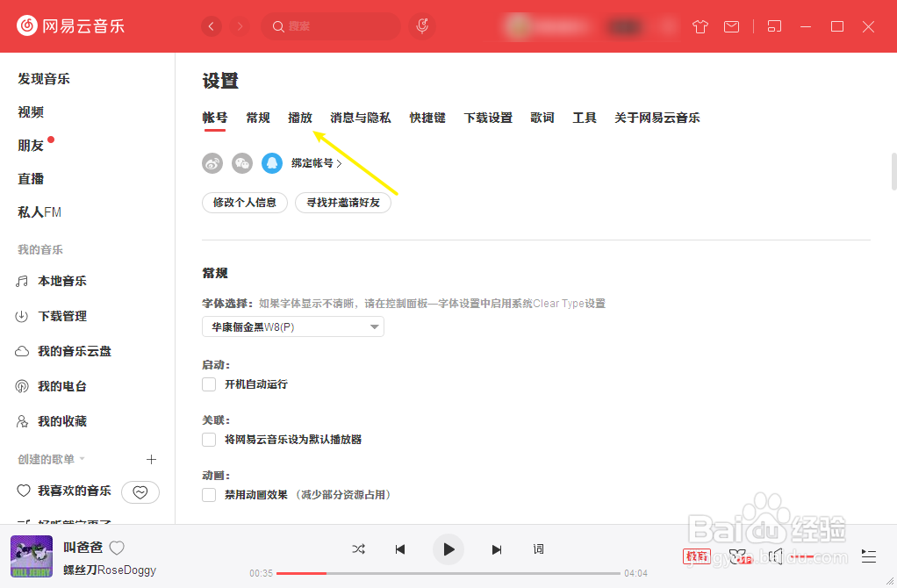Go back using the left arrow
897x588 pixels.
(x=212, y=26)
